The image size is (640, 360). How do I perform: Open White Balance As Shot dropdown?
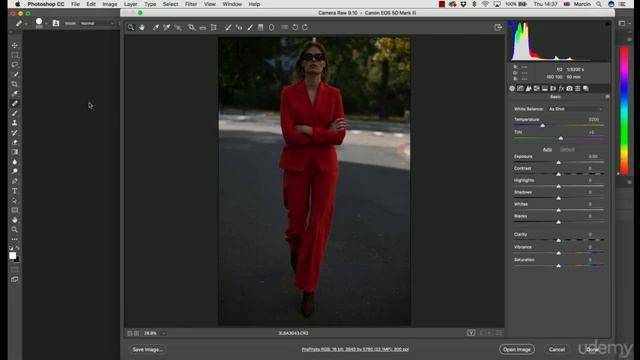pyautogui.click(x=575, y=109)
